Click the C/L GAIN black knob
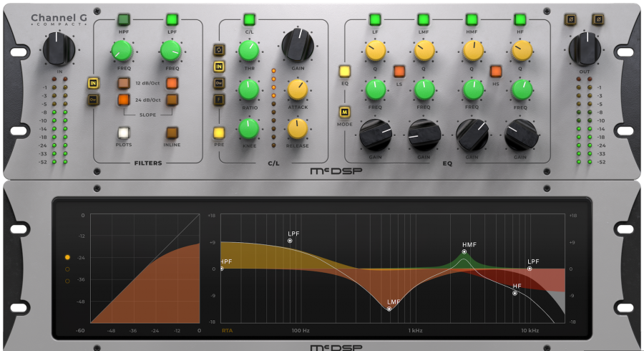The width and height of the screenshot is (644, 351). 298,46
